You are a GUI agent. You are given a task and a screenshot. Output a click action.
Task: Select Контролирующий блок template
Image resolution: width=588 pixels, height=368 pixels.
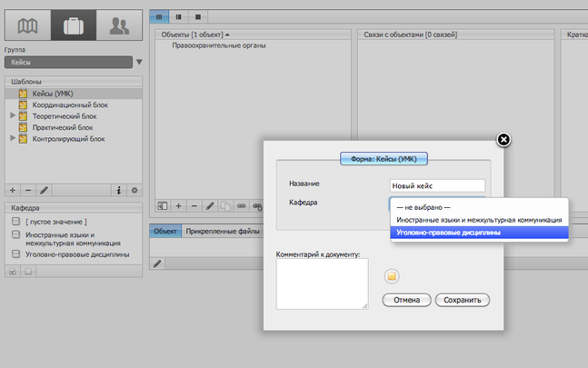point(74,139)
